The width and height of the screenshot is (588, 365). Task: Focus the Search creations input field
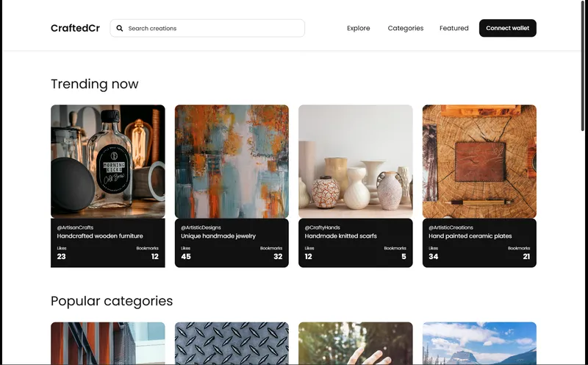pyautogui.click(x=207, y=28)
